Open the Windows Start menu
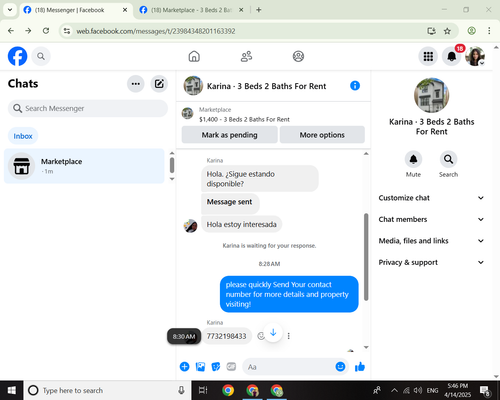500x400 pixels. point(12,390)
